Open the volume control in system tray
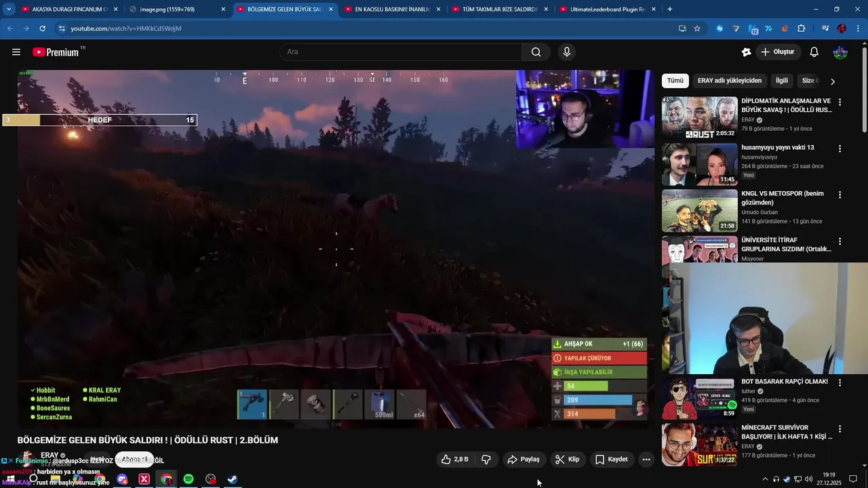Viewport: 868px width, 488px height. 808,479
